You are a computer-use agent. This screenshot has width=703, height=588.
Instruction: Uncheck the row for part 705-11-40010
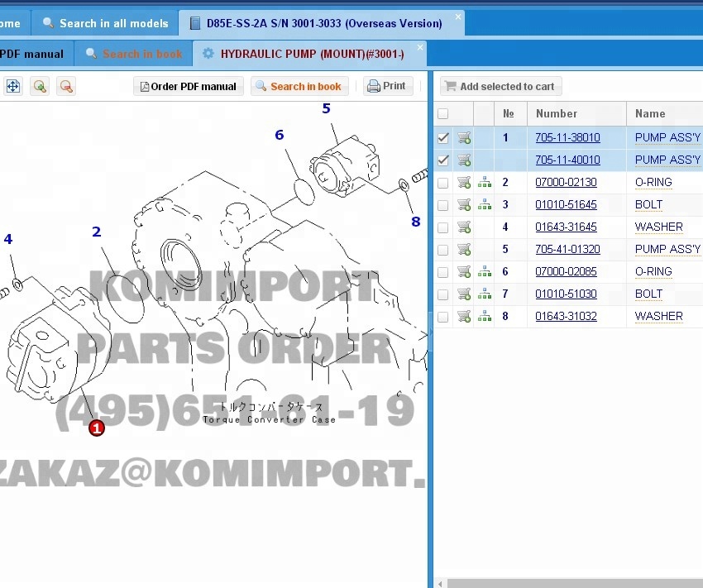[x=443, y=160]
